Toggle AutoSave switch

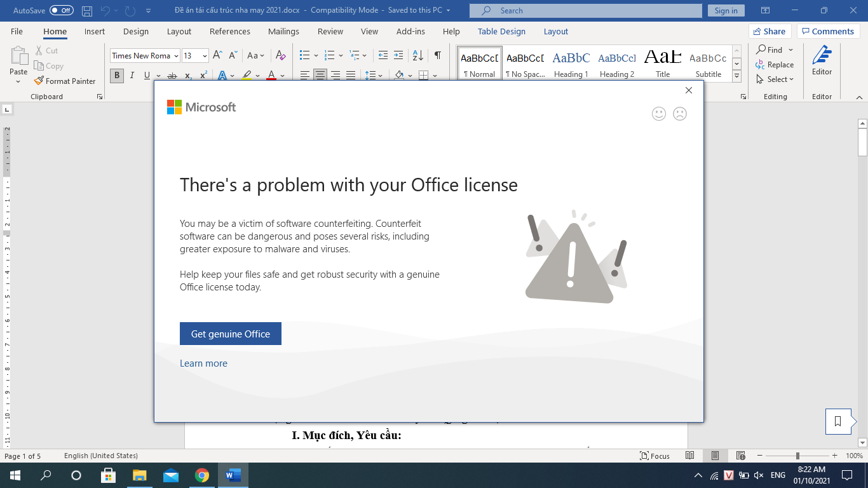(x=61, y=11)
